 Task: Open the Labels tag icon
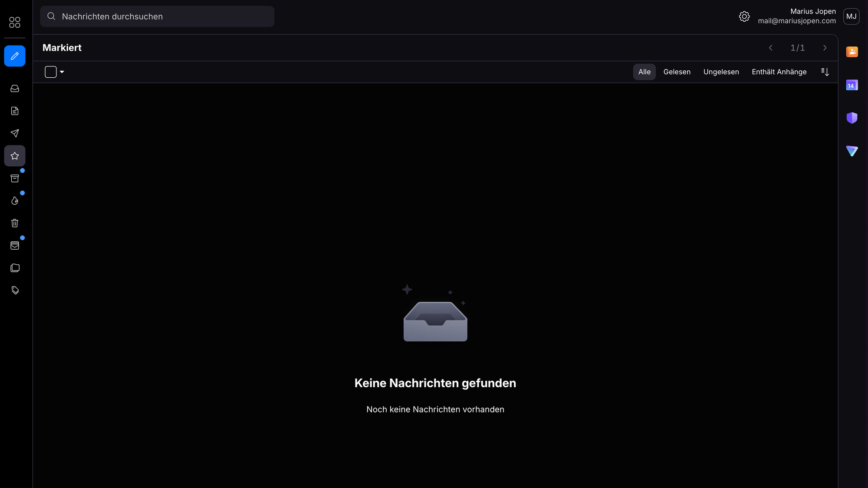(x=15, y=290)
